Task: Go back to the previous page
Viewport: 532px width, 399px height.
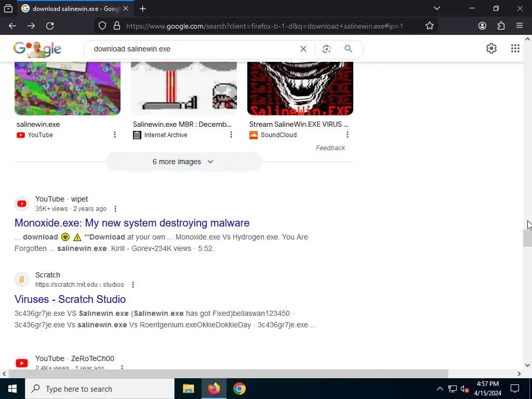Action: click(x=12, y=26)
